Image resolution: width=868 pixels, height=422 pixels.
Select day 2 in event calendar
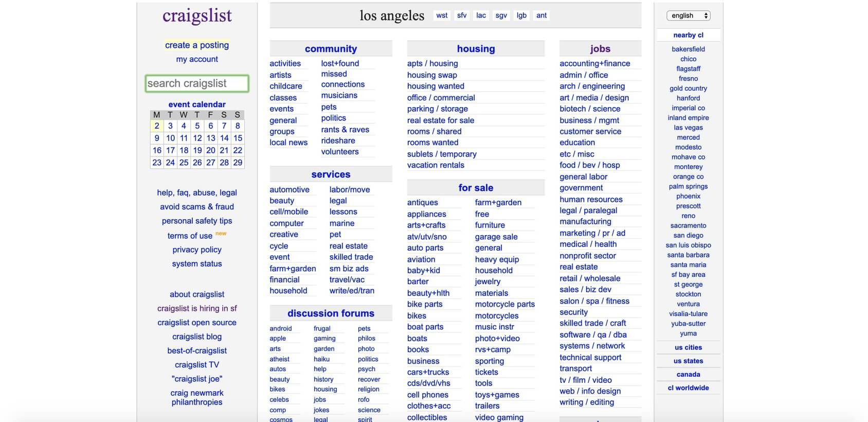(x=157, y=126)
